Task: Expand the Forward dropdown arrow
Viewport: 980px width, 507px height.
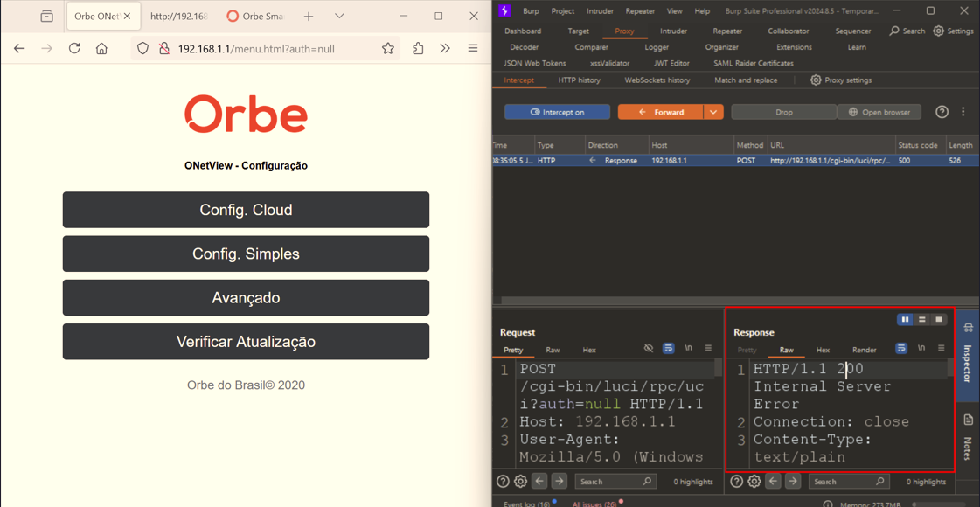Action: point(713,112)
